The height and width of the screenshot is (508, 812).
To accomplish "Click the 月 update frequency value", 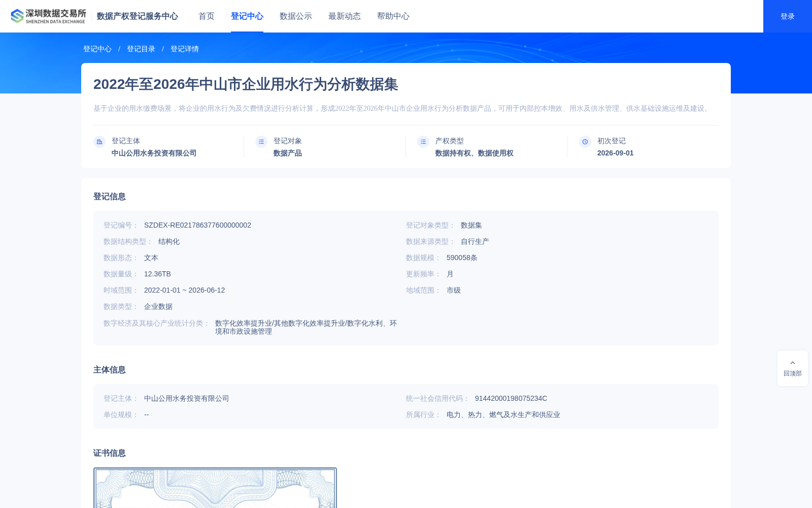I will pyautogui.click(x=450, y=274).
